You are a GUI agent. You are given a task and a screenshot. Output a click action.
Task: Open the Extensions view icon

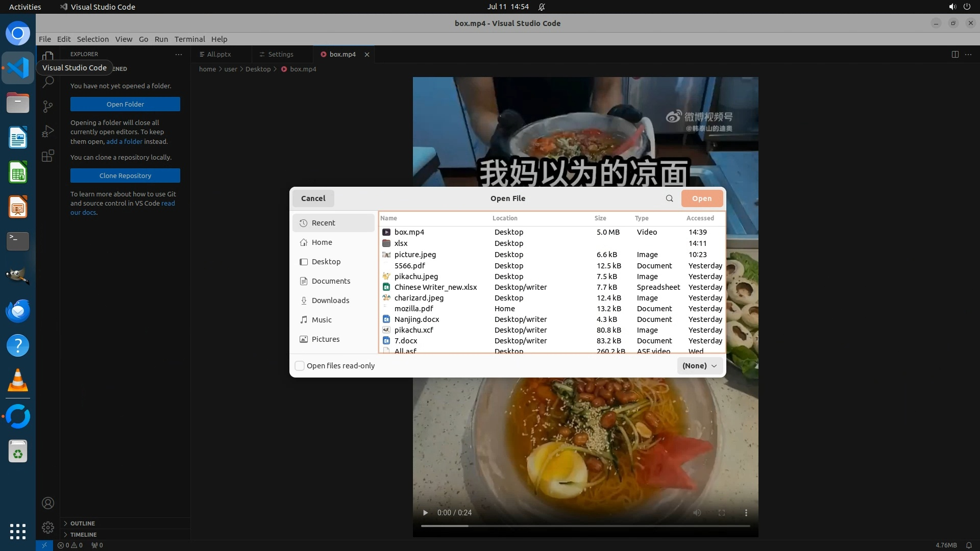coord(48,156)
